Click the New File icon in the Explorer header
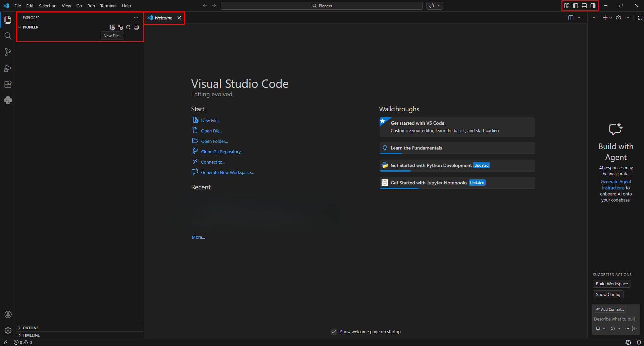The image size is (644, 346). pyautogui.click(x=112, y=27)
